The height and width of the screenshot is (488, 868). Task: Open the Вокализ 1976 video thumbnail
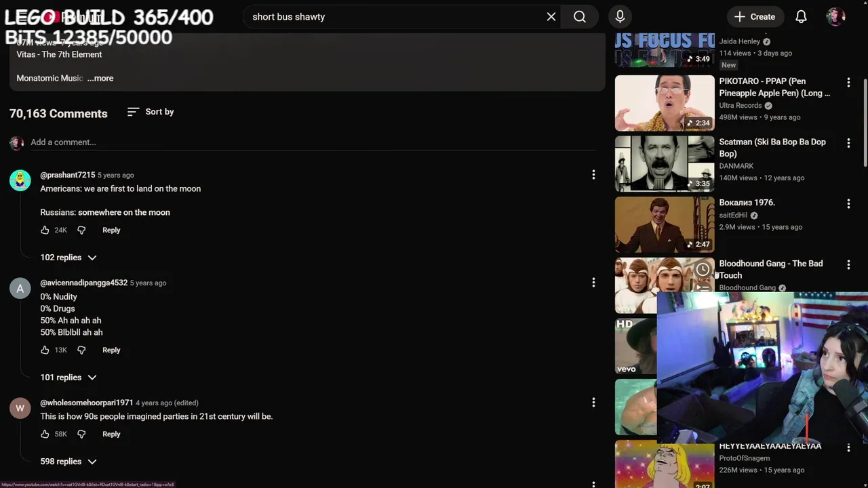(x=665, y=225)
